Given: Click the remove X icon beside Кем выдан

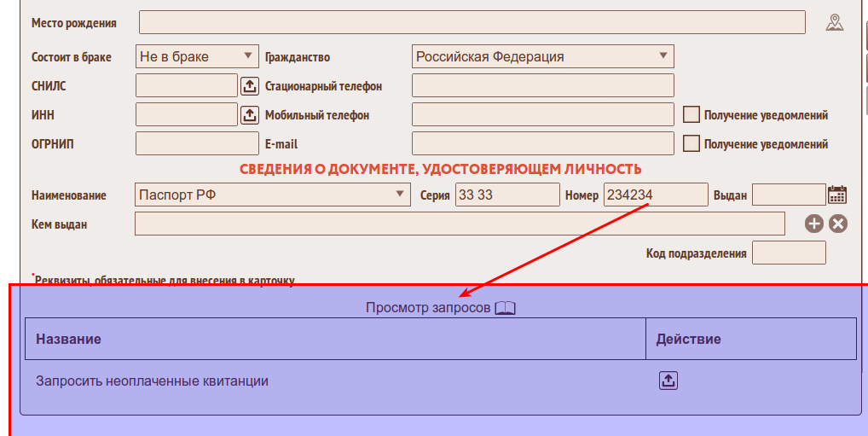Looking at the screenshot, I should pos(838,224).
